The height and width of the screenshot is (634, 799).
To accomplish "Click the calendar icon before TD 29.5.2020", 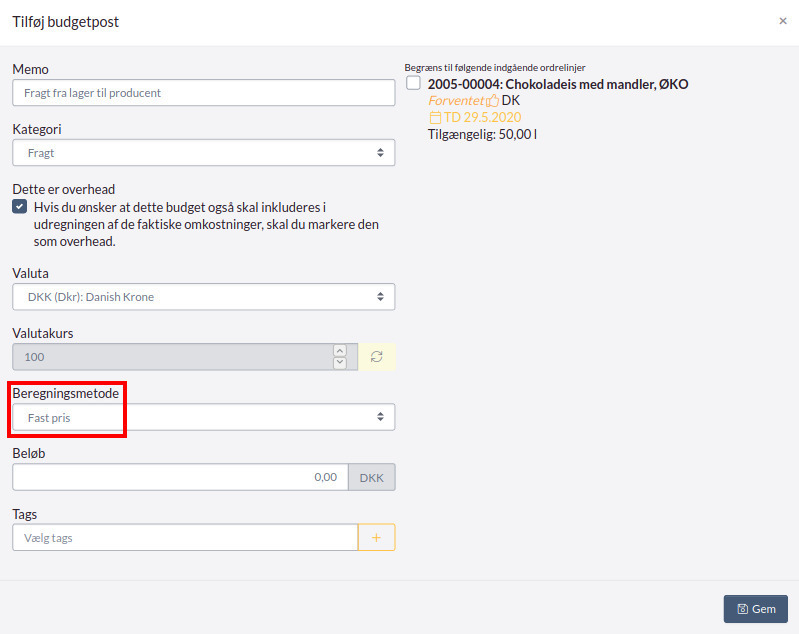I will point(435,118).
